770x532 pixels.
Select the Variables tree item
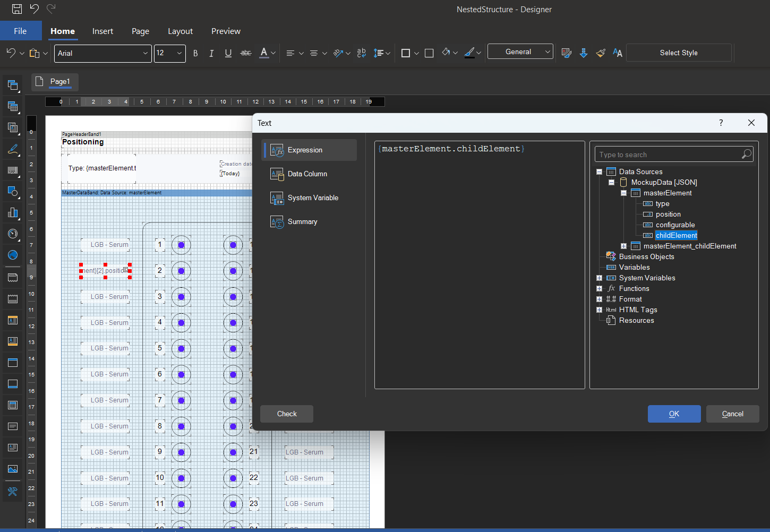coord(634,267)
